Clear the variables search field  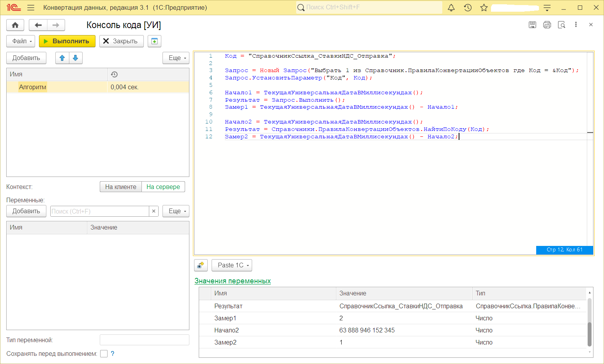click(x=154, y=211)
